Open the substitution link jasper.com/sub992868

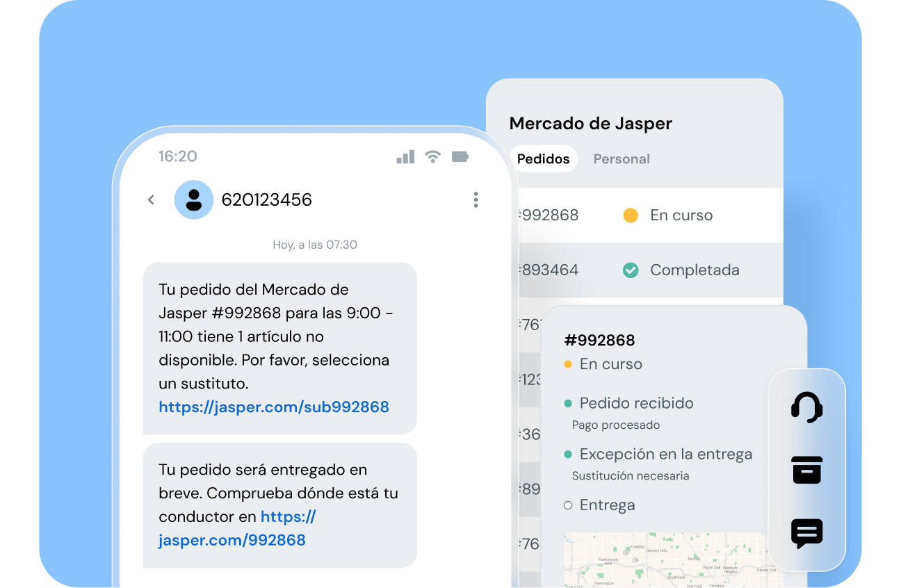pyautogui.click(x=273, y=407)
